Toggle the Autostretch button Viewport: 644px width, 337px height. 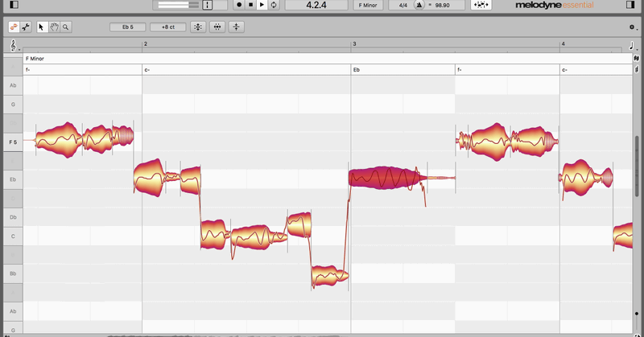click(x=481, y=5)
